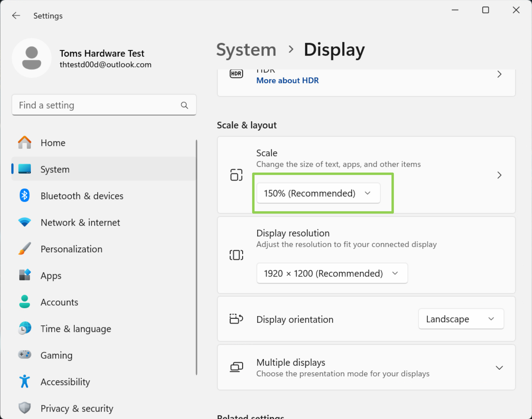532x419 pixels.
Task: Click the Accounts icon in sidebar
Action: point(24,302)
